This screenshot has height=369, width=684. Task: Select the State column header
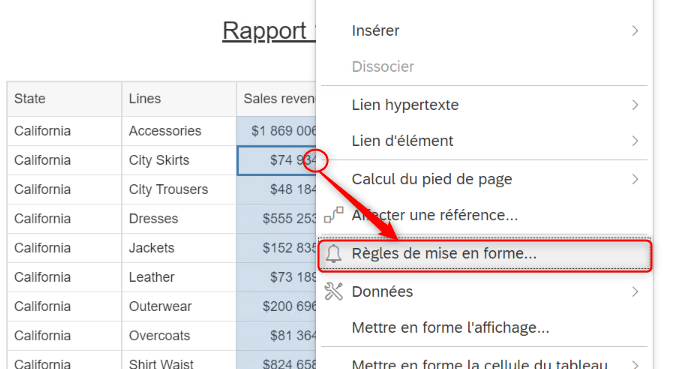(64, 99)
